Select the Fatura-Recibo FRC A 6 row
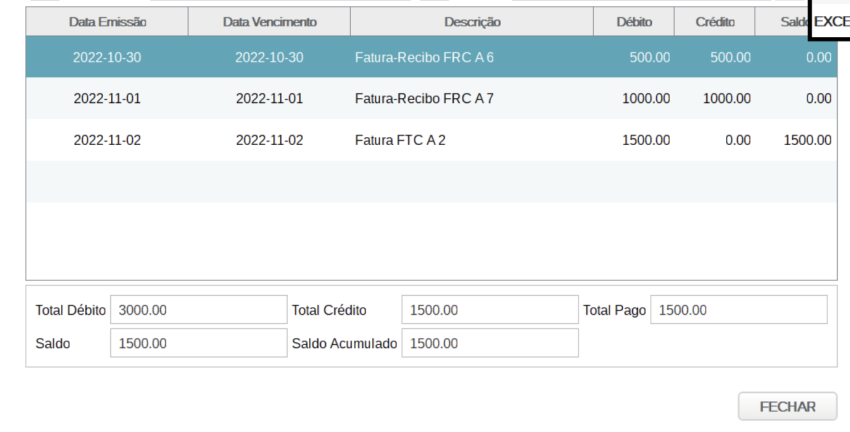 (424, 57)
